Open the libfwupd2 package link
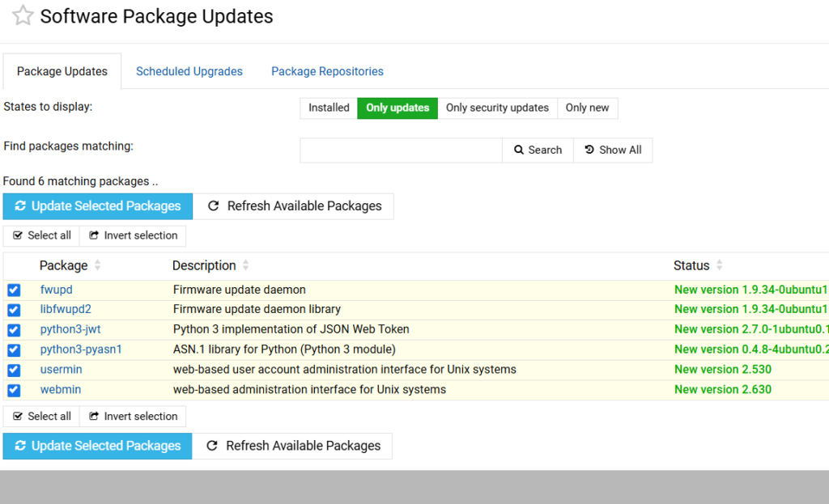The width and height of the screenshot is (829, 504). (x=66, y=309)
